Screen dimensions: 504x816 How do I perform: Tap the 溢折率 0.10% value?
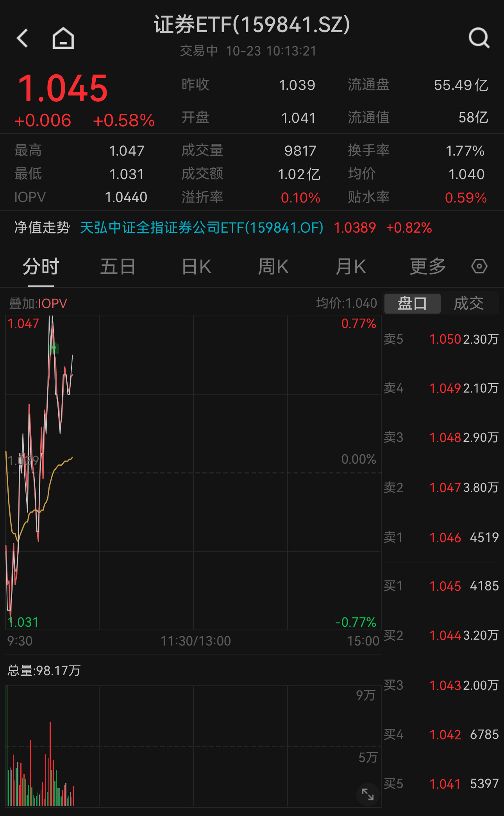pyautogui.click(x=300, y=197)
